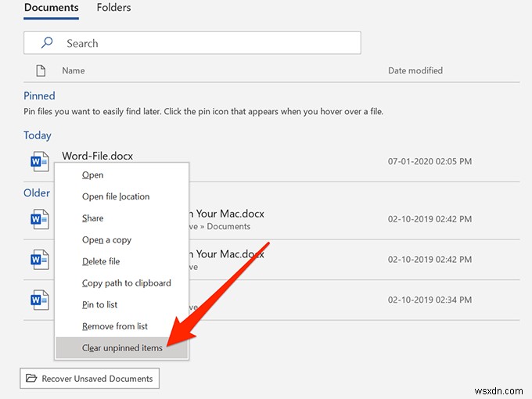
Task: Sort by the Name column header
Action: click(74, 70)
